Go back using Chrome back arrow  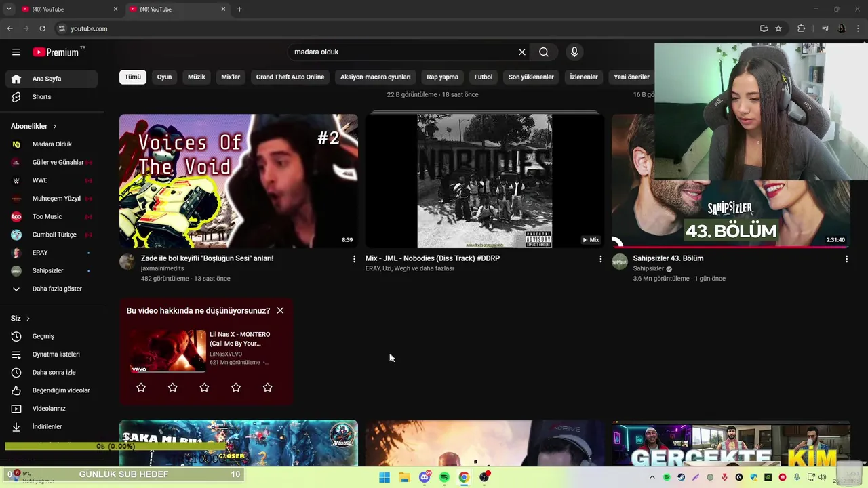[x=9, y=28]
